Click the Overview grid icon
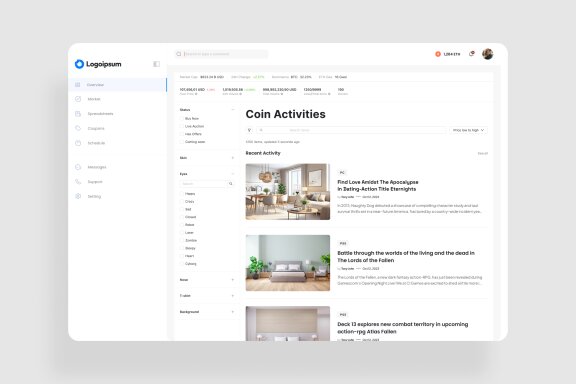The width and height of the screenshot is (576, 384). (x=78, y=85)
